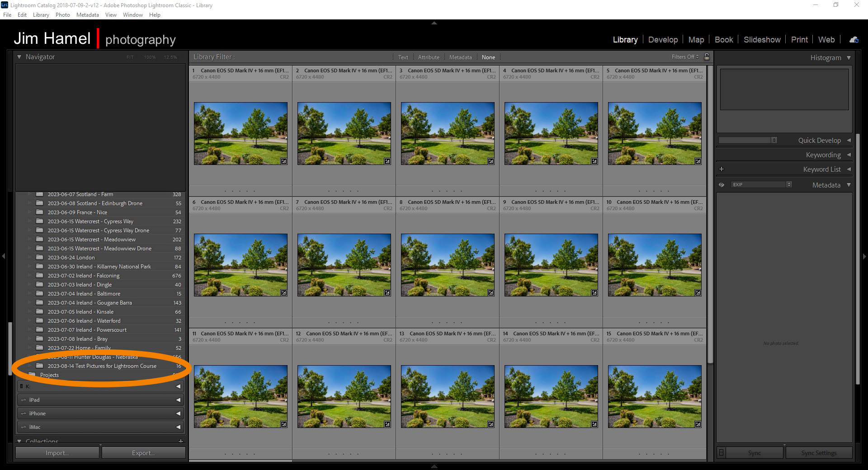Click the Lightroom app icon in title bar
Viewport: 868px width, 470px height.
pyautogui.click(x=5, y=5)
